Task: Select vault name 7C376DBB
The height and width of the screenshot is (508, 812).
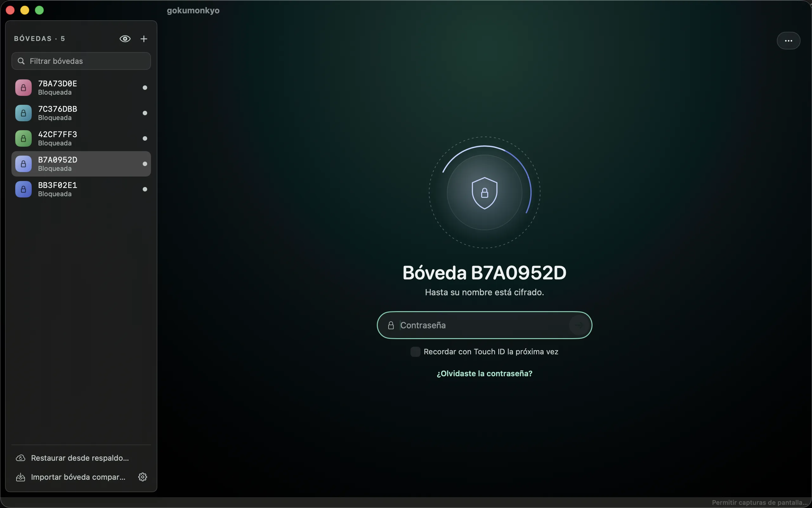Action: tap(58, 109)
